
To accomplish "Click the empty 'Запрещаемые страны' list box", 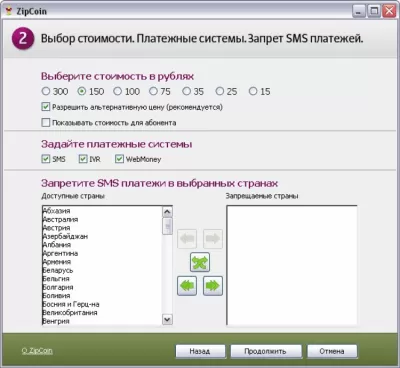I will click(292, 265).
